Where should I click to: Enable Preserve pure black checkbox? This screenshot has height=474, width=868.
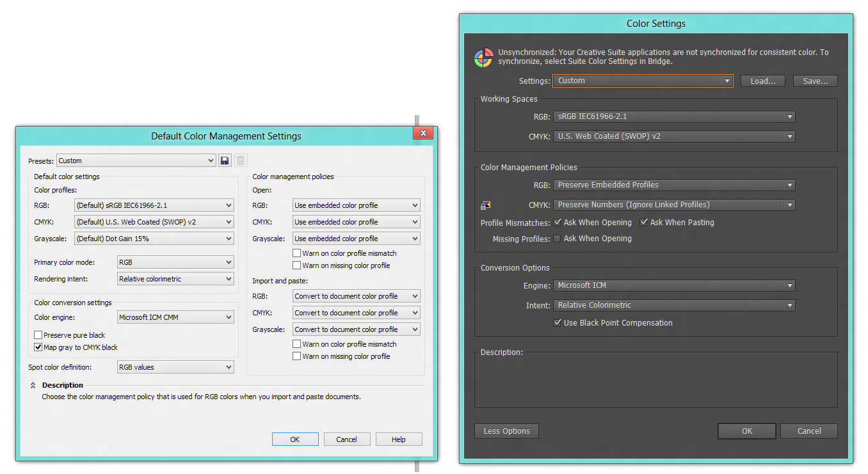[38, 335]
